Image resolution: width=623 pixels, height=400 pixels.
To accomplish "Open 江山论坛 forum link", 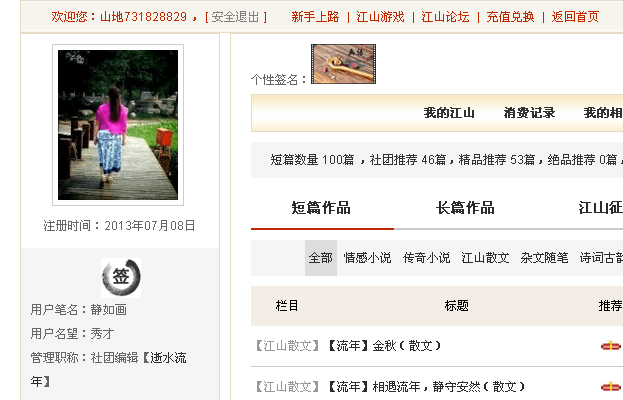I will (x=445, y=17).
